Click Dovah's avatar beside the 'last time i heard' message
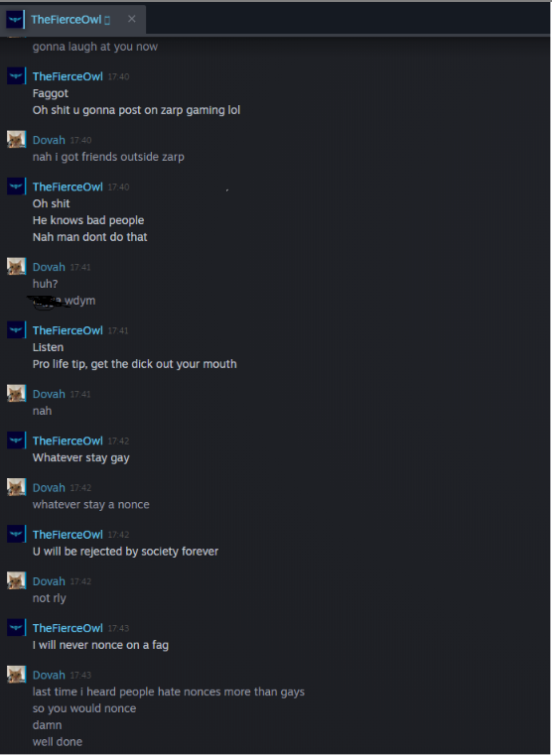 (16, 674)
